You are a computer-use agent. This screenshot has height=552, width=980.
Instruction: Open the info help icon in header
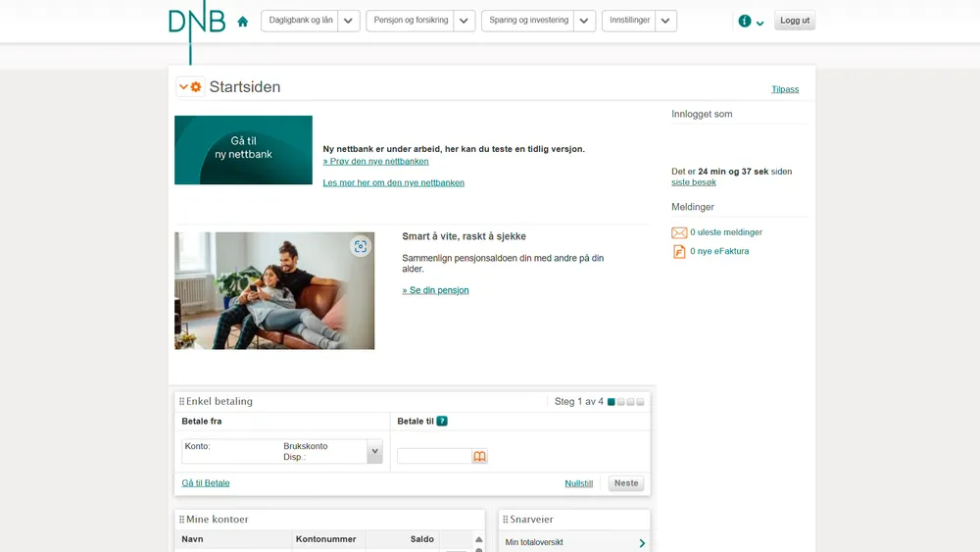tap(745, 21)
